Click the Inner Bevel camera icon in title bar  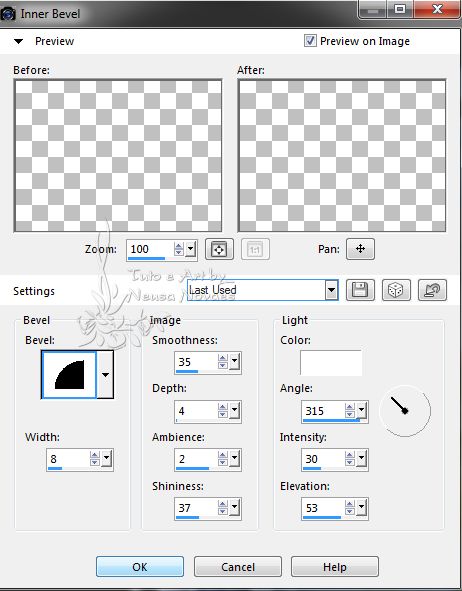[8, 14]
